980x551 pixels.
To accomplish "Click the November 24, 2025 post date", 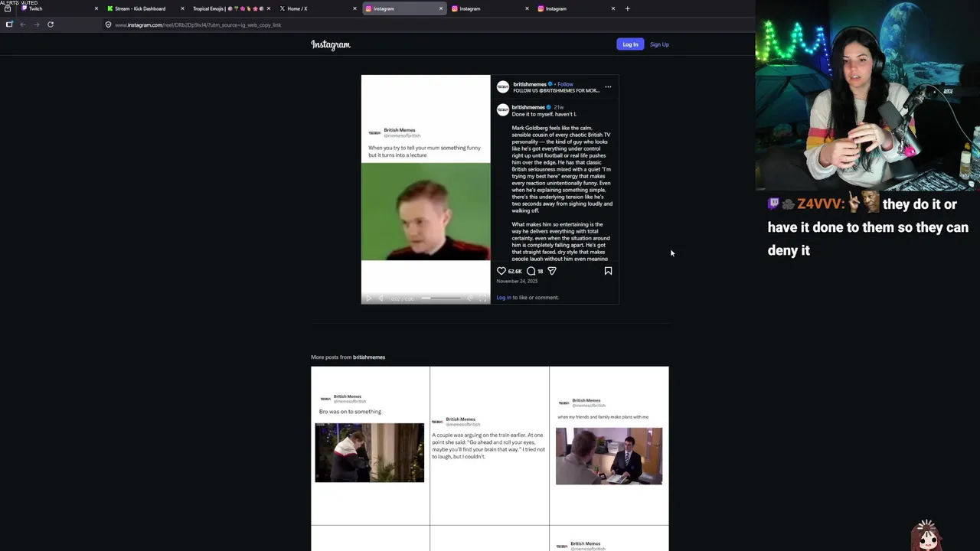I will (517, 281).
